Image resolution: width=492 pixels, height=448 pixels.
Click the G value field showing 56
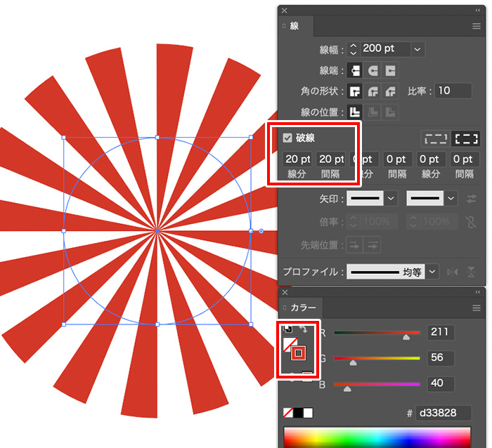441,357
